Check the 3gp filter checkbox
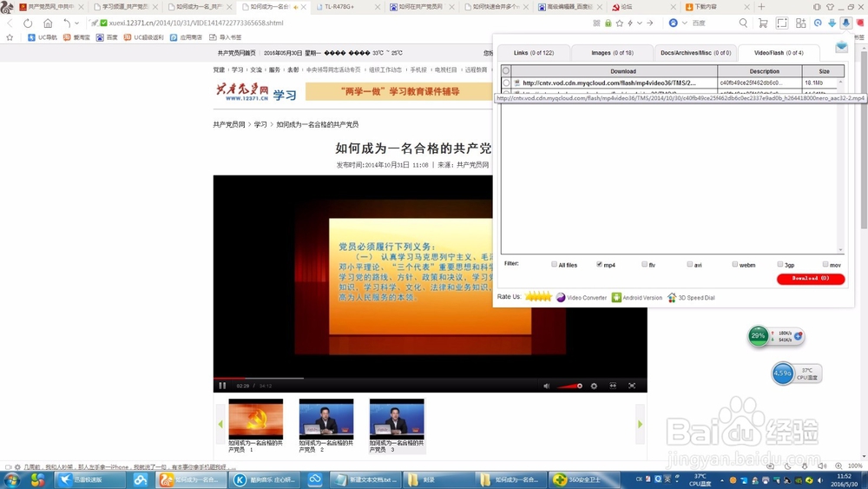This screenshot has height=489, width=868. (x=780, y=264)
